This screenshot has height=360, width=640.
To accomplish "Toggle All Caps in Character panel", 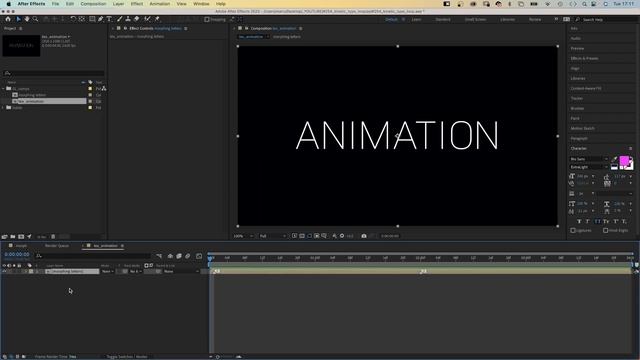I will point(597,221).
